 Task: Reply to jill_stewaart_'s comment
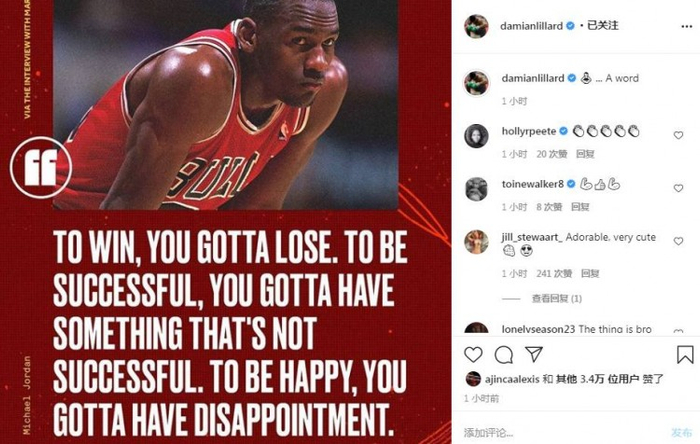pos(590,273)
